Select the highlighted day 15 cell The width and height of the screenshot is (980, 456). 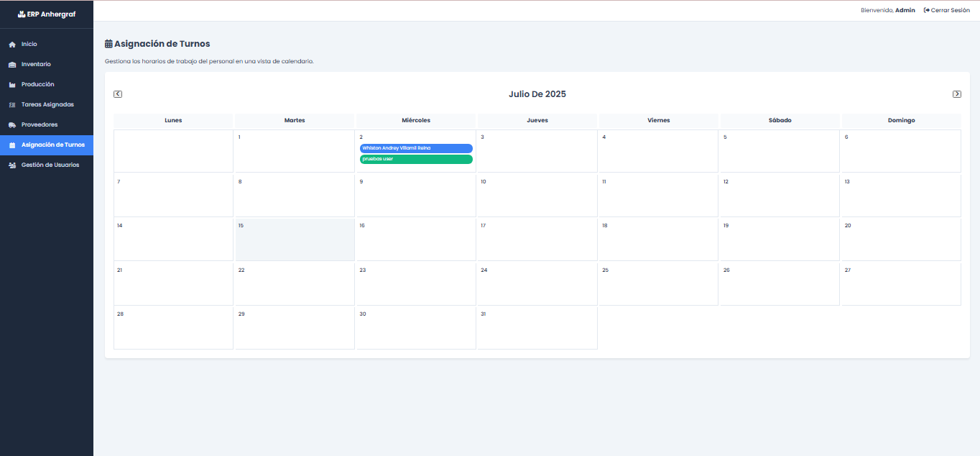(295, 240)
